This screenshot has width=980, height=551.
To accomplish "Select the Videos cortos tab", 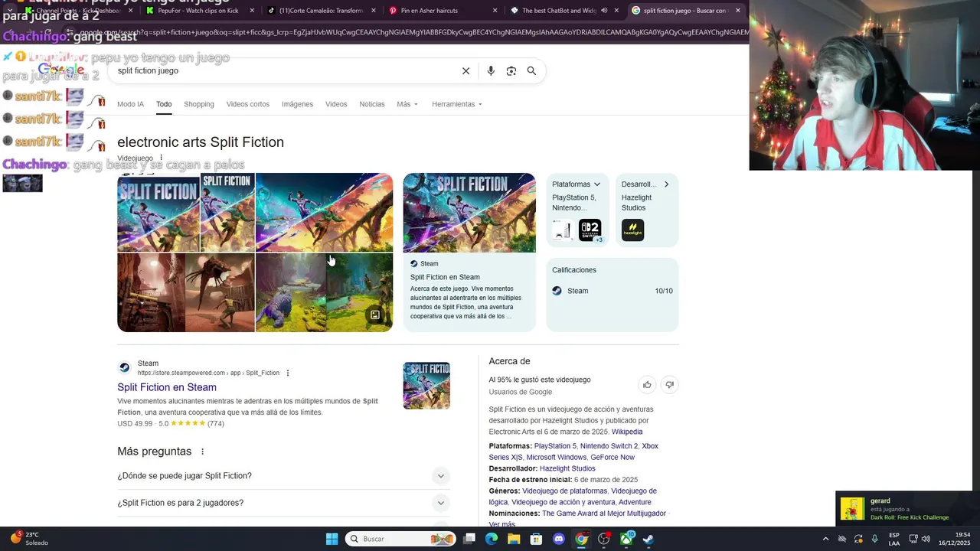I will tap(248, 104).
